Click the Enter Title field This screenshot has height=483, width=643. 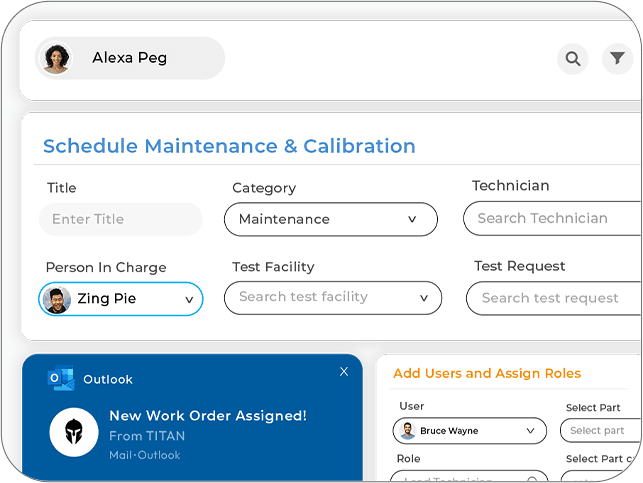tap(120, 219)
